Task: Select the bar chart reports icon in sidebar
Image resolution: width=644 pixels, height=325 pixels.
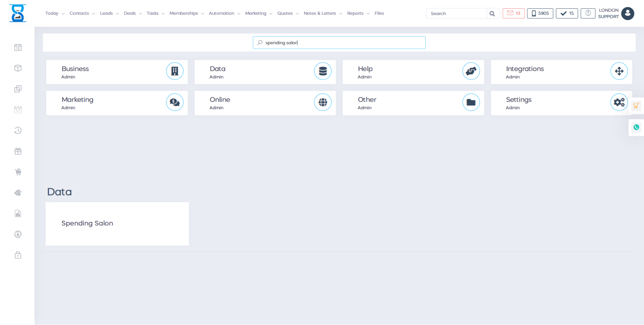Action: pos(18,213)
